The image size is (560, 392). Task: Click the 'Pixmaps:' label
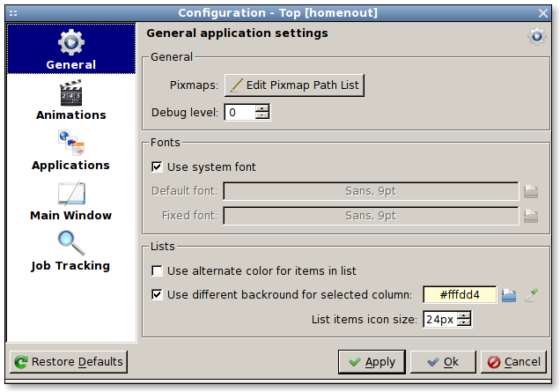tap(194, 85)
